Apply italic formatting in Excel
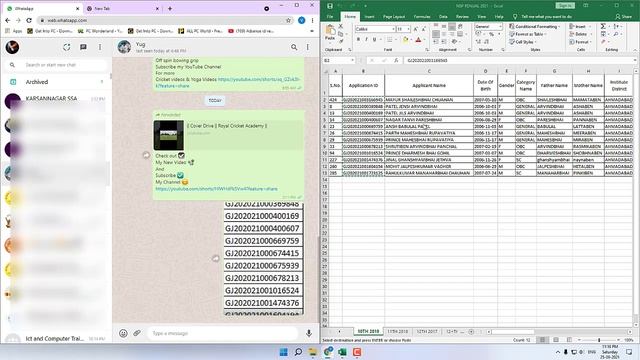 (x=366, y=40)
